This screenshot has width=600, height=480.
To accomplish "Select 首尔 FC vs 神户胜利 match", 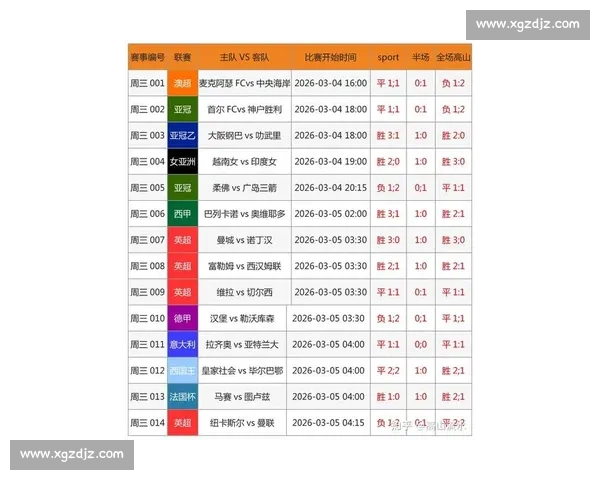I will click(244, 109).
